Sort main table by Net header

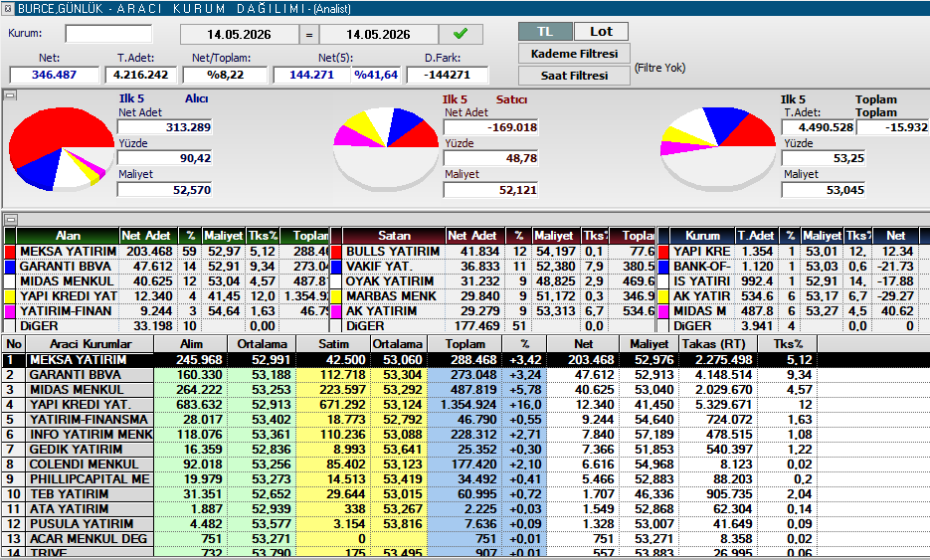pyautogui.click(x=583, y=344)
